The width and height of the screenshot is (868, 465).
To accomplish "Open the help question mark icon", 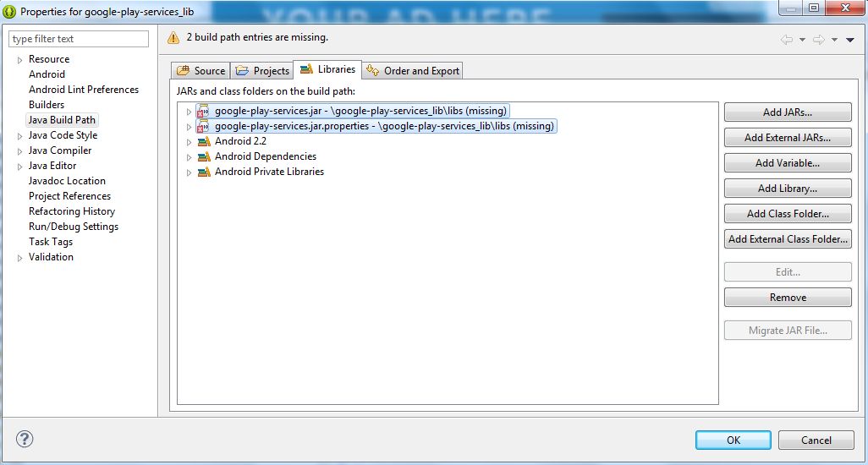I will (x=25, y=439).
